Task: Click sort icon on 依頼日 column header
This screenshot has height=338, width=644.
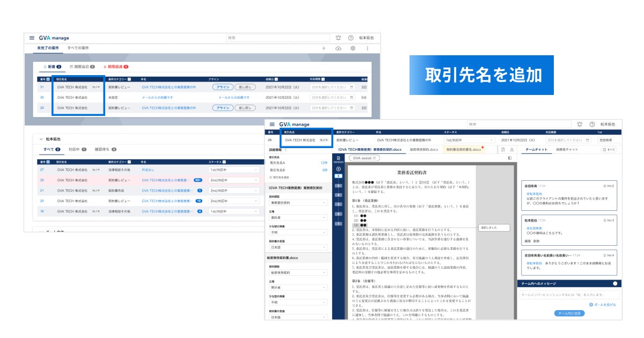Action: tap(276, 79)
